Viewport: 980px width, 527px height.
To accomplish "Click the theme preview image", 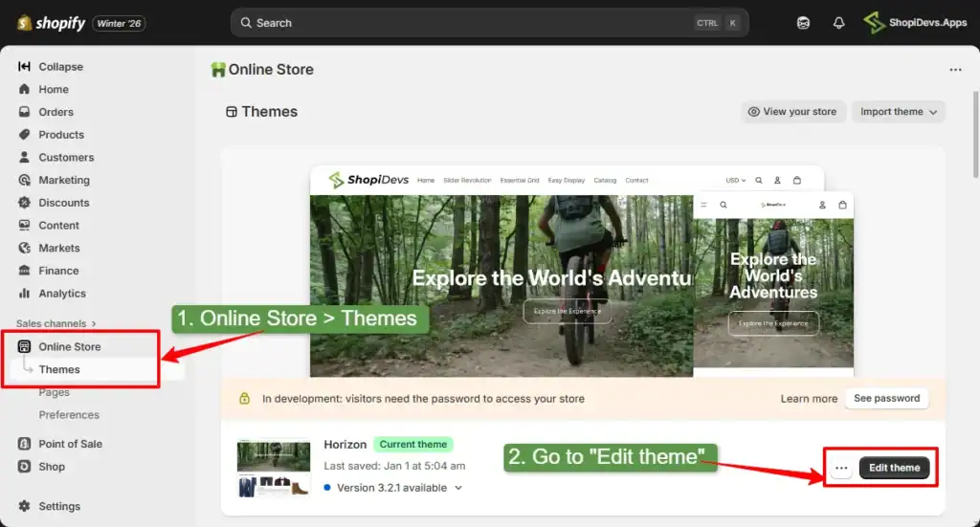I will coord(582,272).
